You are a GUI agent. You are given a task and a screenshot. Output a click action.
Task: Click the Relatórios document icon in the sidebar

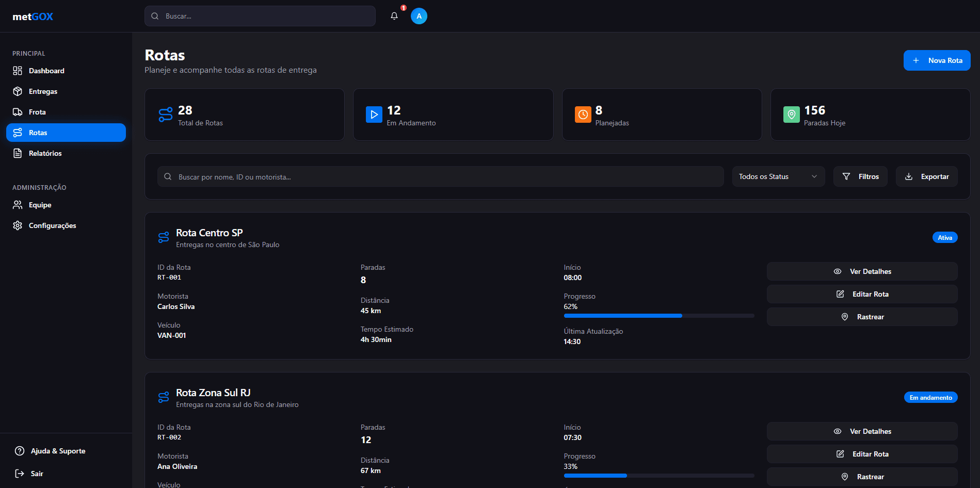point(18,153)
